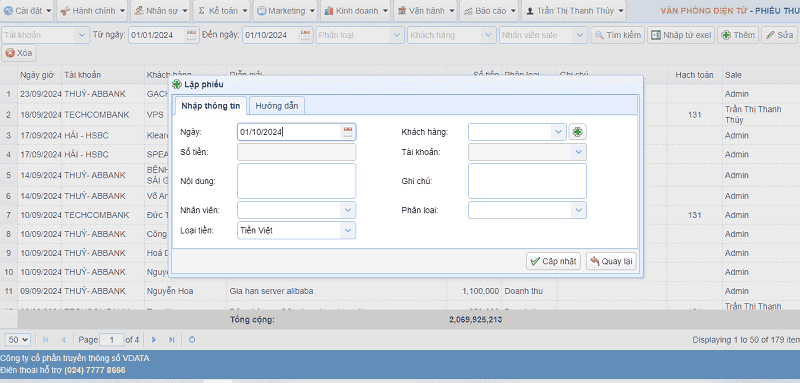Sort by the Tài khoản column header
The image size is (800, 383).
tap(103, 75)
